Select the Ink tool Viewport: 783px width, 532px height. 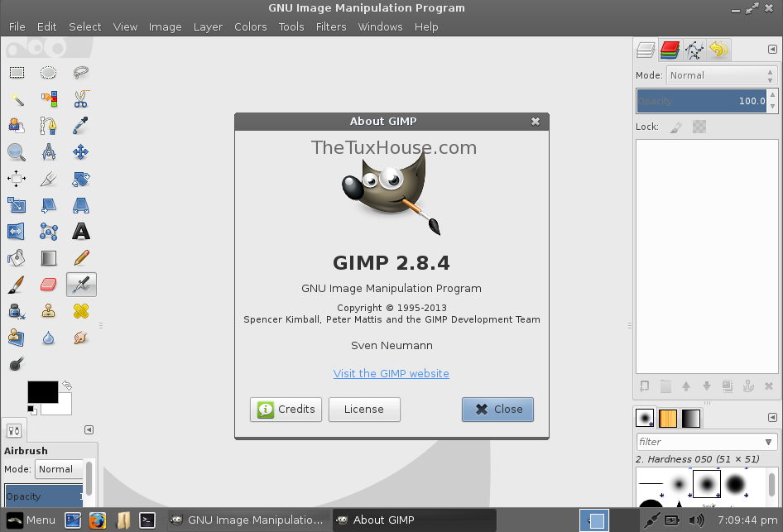(x=17, y=311)
